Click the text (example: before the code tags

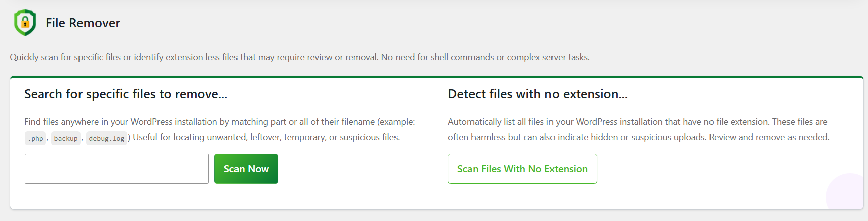tap(397, 122)
